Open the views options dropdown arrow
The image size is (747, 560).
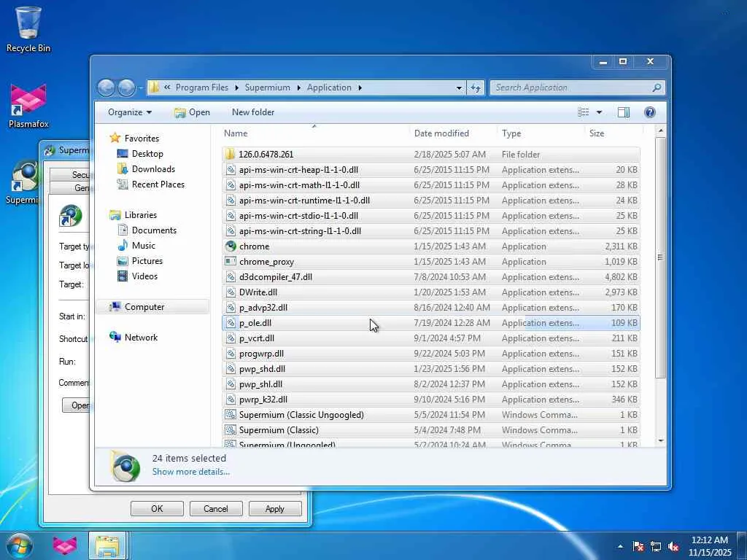(x=599, y=112)
